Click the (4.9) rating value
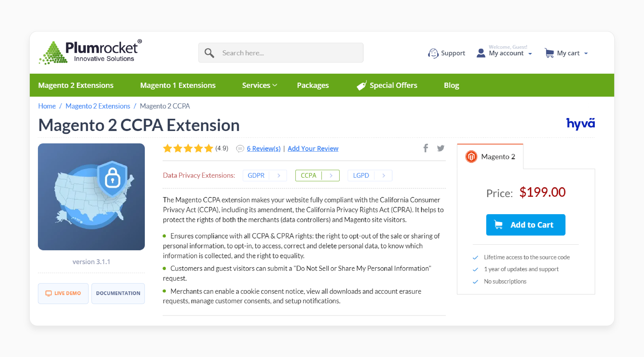The width and height of the screenshot is (644, 357). tap(222, 148)
